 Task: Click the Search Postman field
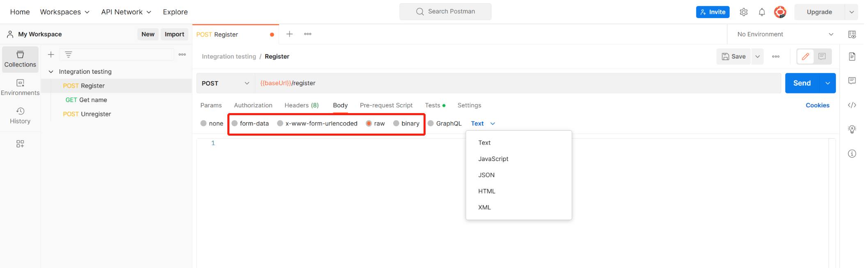point(445,11)
